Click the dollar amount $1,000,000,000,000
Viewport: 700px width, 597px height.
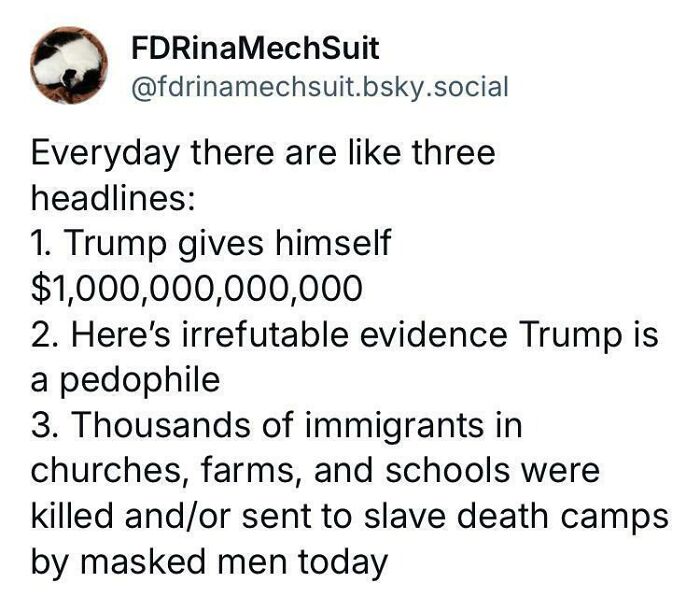[196, 289]
